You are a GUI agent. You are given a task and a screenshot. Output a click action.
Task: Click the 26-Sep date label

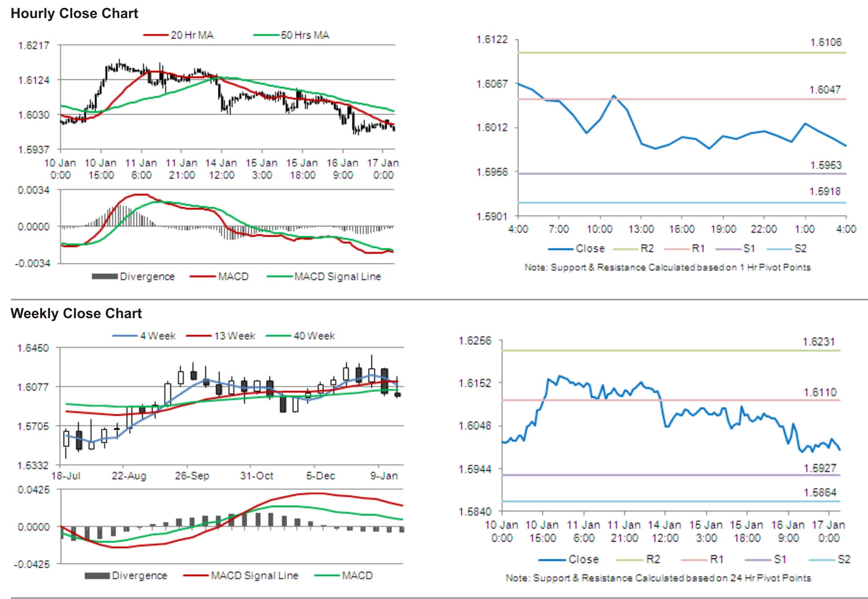tap(192, 476)
